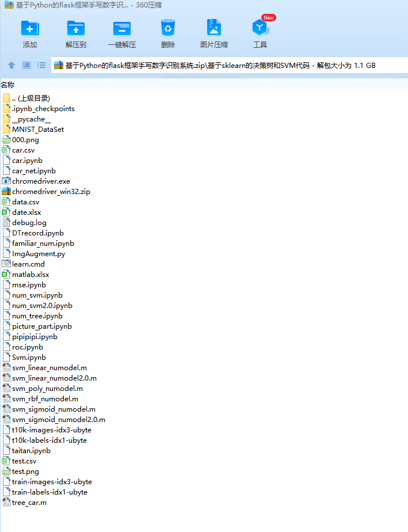Select the __pycache__ folder icon
This screenshot has width=408, height=532.
point(6,119)
